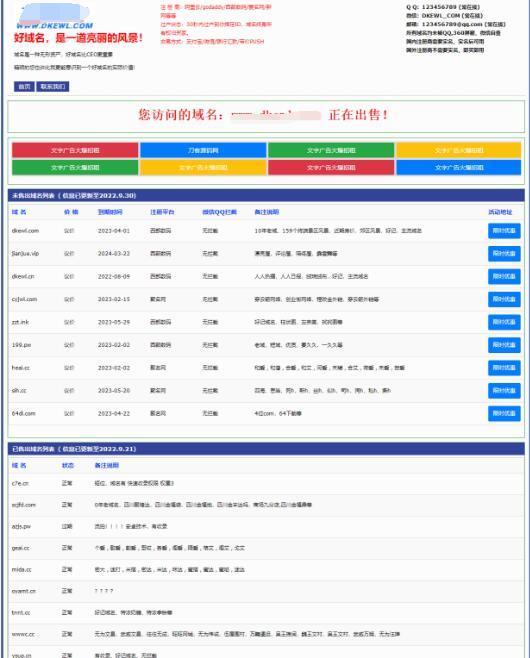Click the blue offer button for heai.cc
The width and height of the screenshot is (530, 658).
(x=504, y=368)
